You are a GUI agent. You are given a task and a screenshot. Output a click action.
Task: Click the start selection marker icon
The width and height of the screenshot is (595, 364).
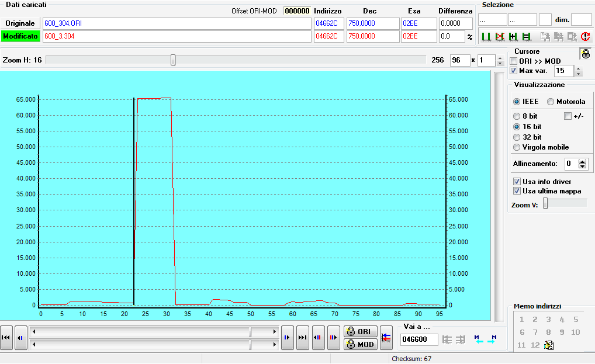coord(486,36)
